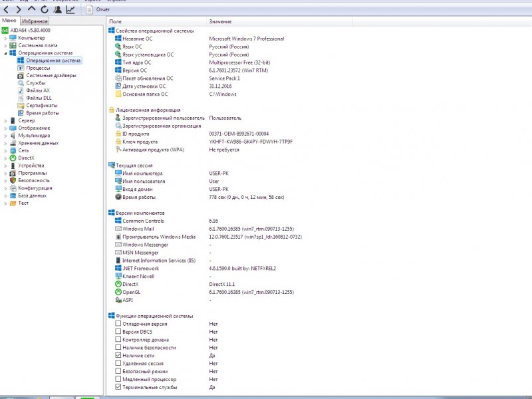Screen dimensions: 532x399
Task: Click the Отображение display icon
Action: (x=13, y=128)
